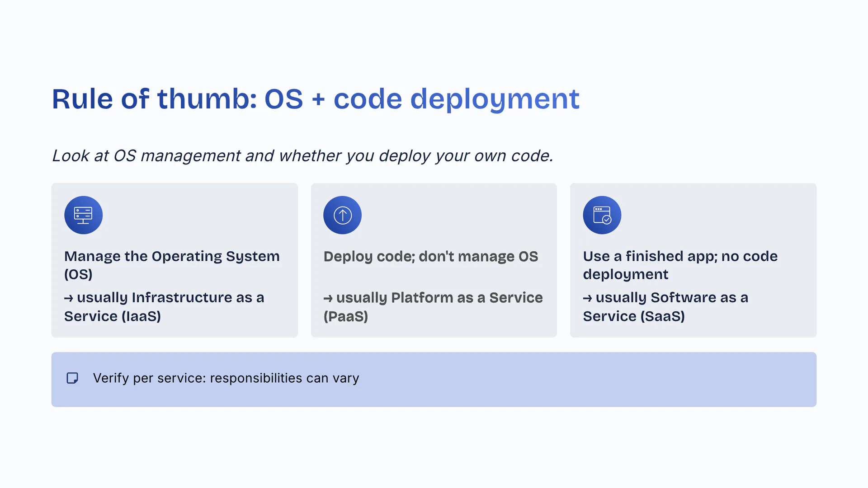
Task: Click 'Service (IaaS)' text in first card
Action: point(112,316)
